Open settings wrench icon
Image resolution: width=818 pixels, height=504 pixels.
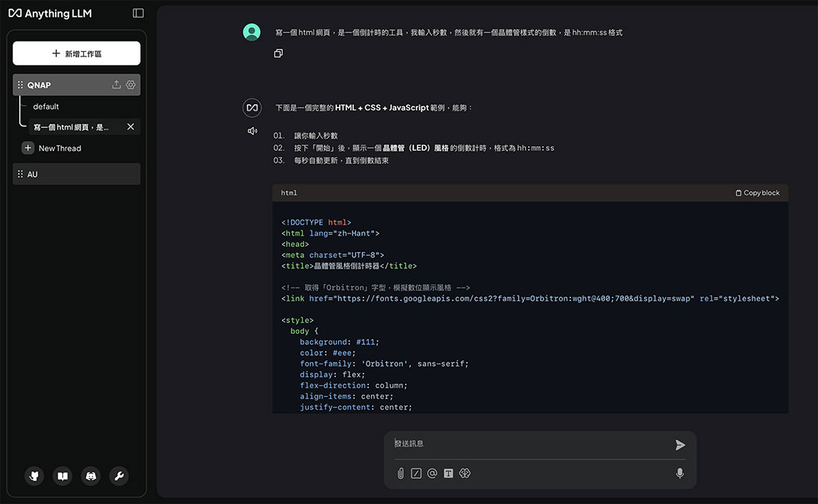119,476
